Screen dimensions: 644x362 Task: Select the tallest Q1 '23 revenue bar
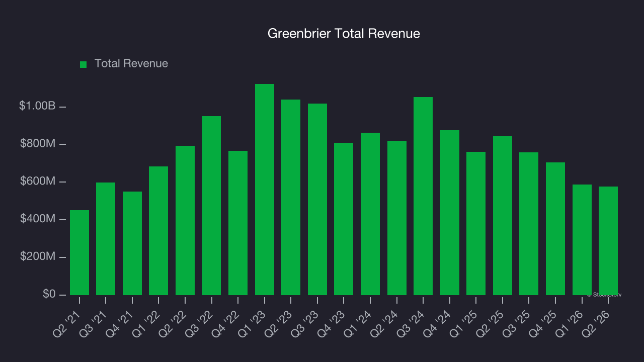(x=265, y=190)
